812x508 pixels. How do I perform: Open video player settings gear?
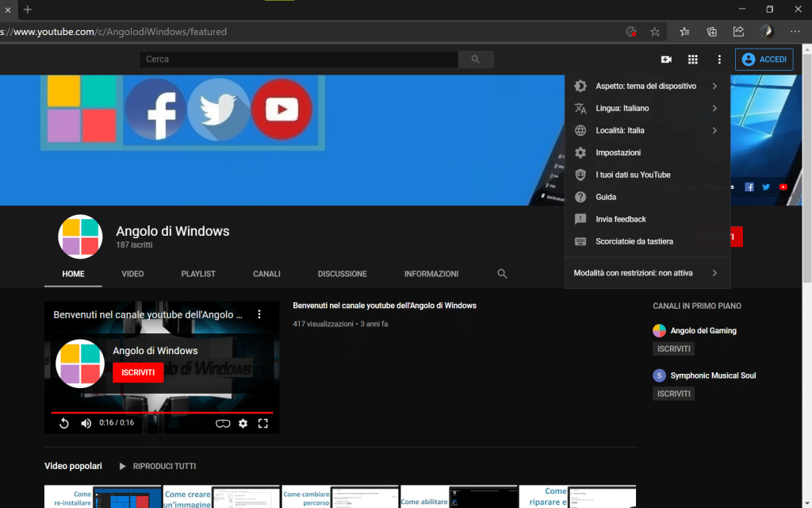(243, 423)
